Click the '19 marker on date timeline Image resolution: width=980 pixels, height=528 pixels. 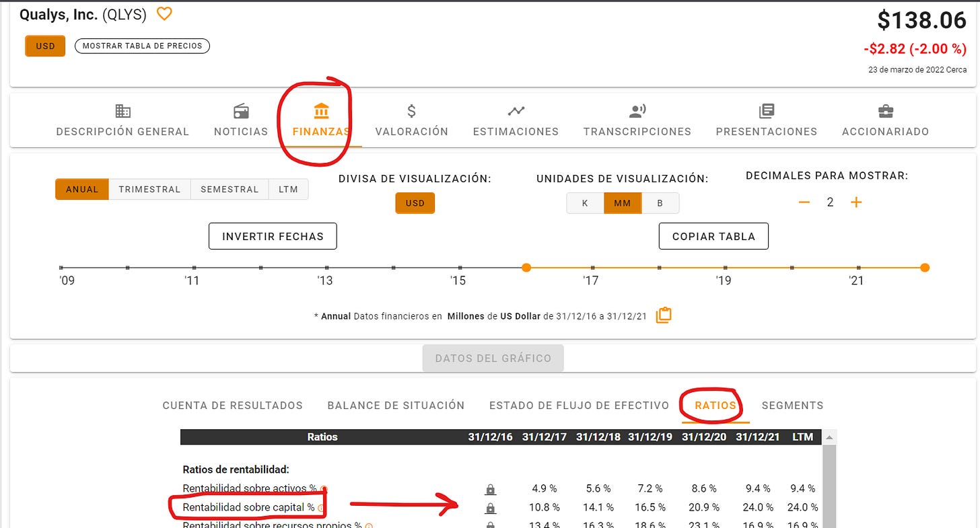tap(726, 268)
